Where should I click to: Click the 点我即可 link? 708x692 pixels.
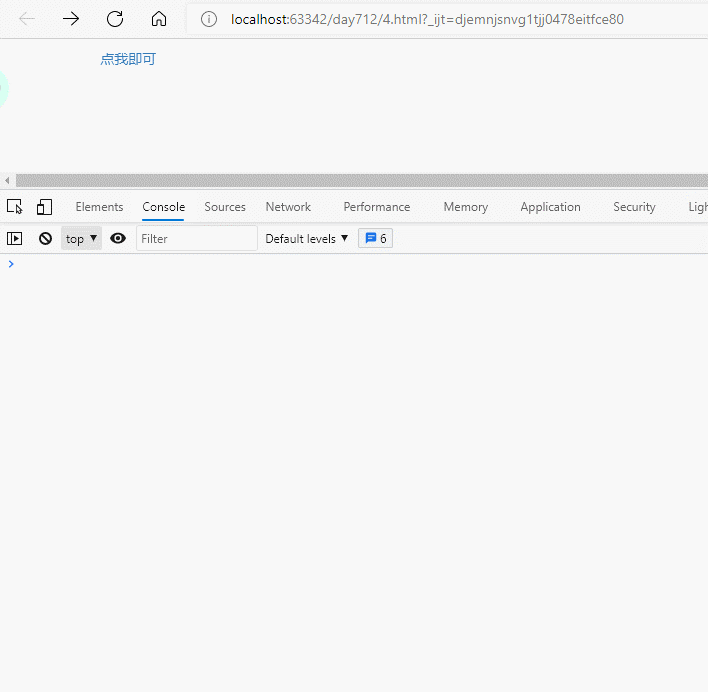[128, 59]
